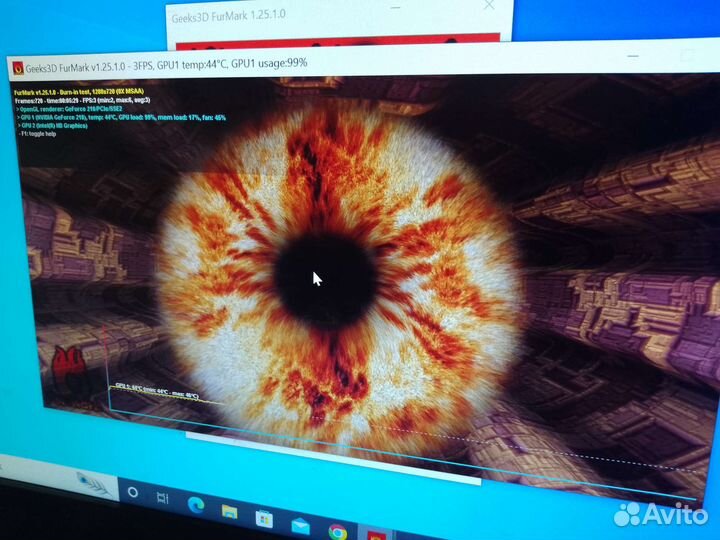Minimize the background FurMark 1.25.1.0 window
Image resolution: width=720 pixels, height=540 pixels.
tap(396, 8)
